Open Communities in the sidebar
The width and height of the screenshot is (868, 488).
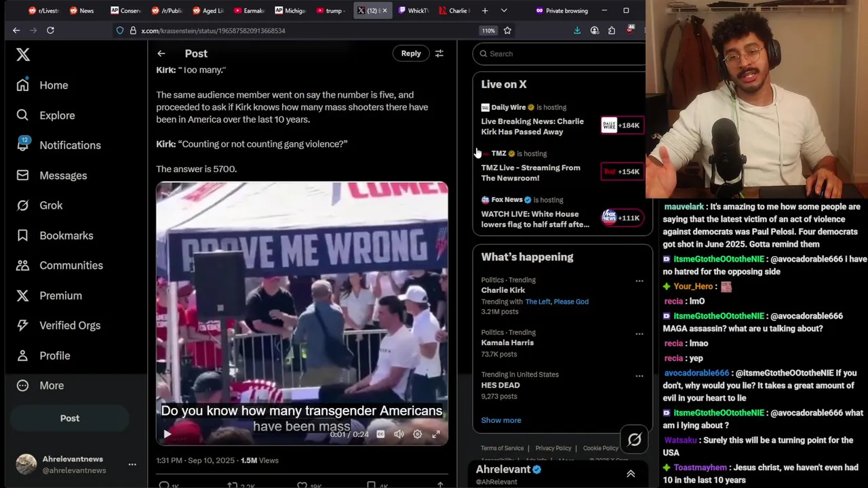60,265
